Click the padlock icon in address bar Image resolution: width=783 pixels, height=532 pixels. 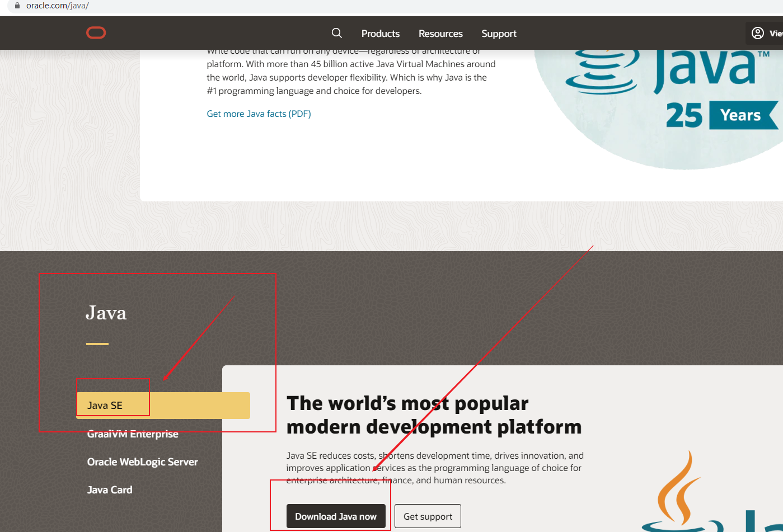pyautogui.click(x=17, y=6)
